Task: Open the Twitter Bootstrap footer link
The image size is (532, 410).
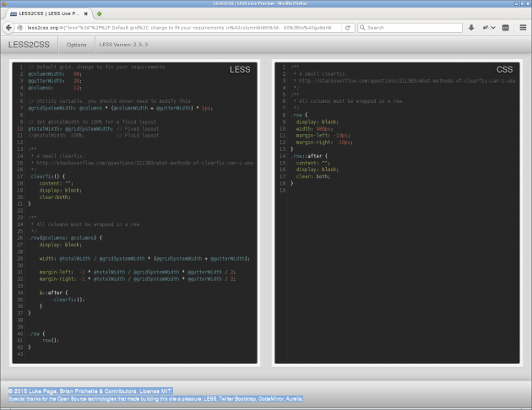Action: click(237, 399)
